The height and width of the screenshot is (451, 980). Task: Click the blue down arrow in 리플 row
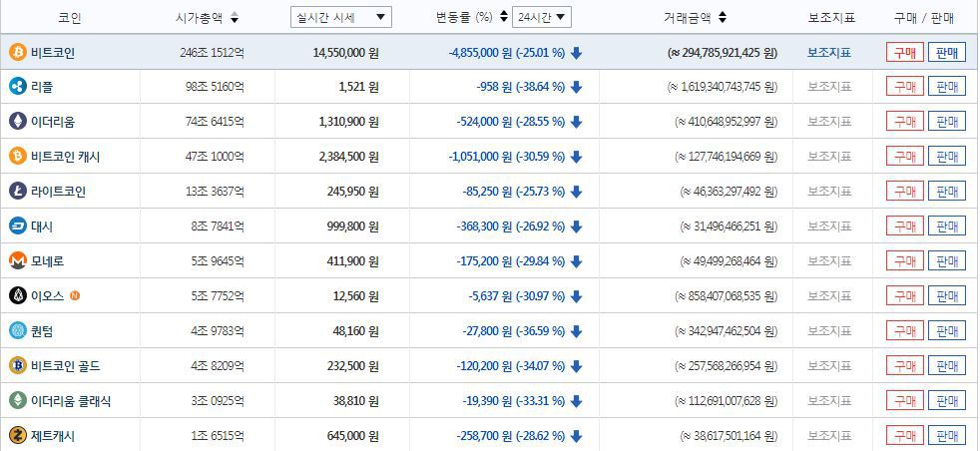pyautogui.click(x=576, y=88)
